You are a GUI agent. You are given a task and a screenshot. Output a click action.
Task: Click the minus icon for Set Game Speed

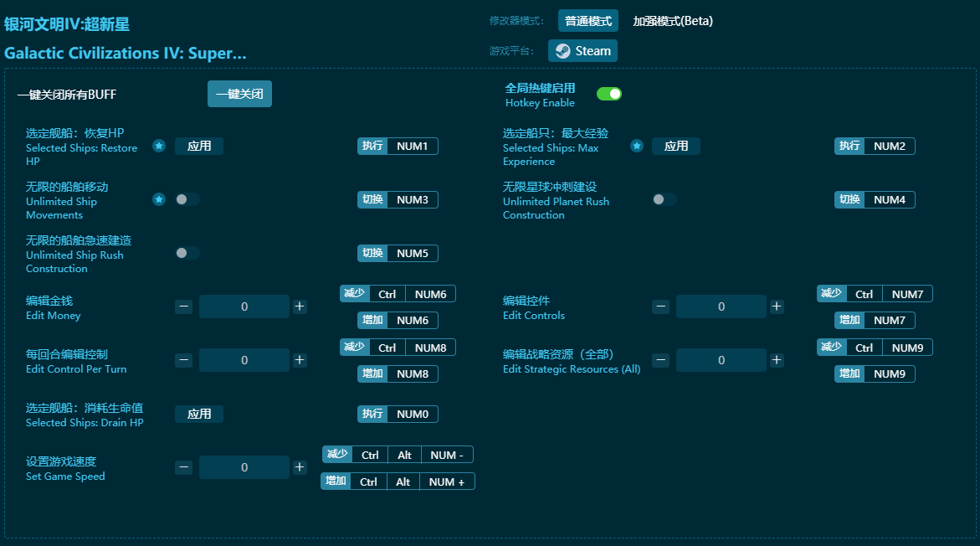[183, 466]
